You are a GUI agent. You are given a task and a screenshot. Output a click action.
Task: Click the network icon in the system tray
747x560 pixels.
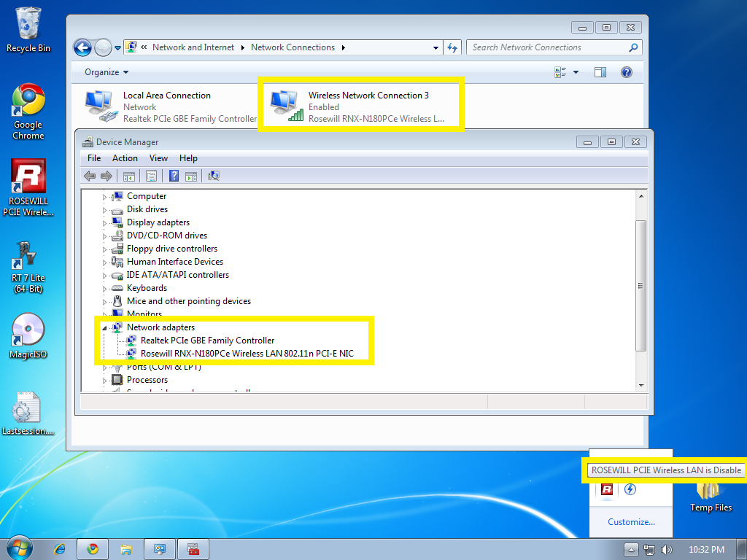(649, 550)
